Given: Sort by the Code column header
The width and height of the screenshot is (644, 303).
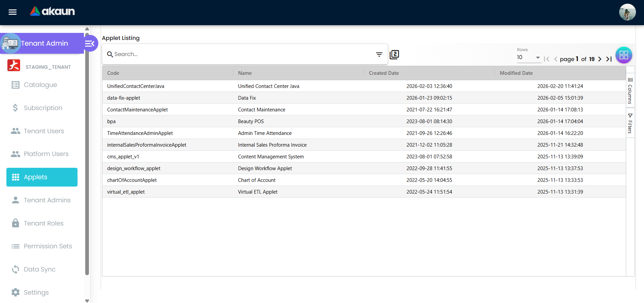Looking at the screenshot, I should (167, 73).
